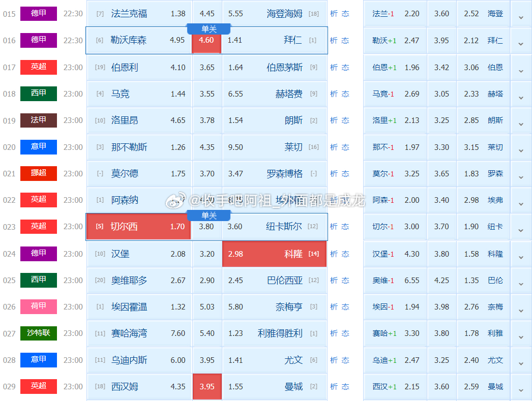Click the 单关 badge above 切尔西 match

point(210,214)
